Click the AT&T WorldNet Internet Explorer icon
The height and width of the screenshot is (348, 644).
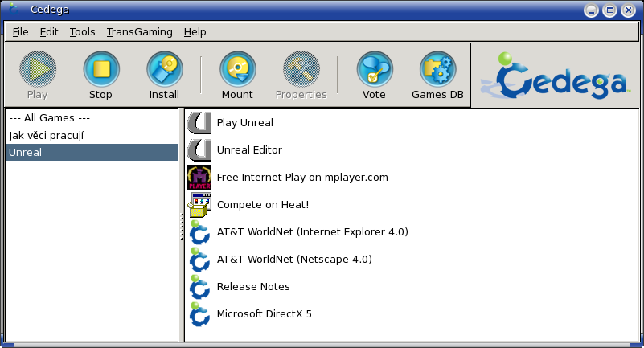click(199, 232)
